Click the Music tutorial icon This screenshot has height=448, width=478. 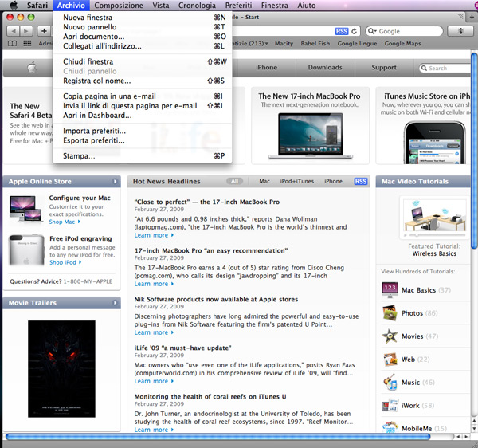click(390, 383)
